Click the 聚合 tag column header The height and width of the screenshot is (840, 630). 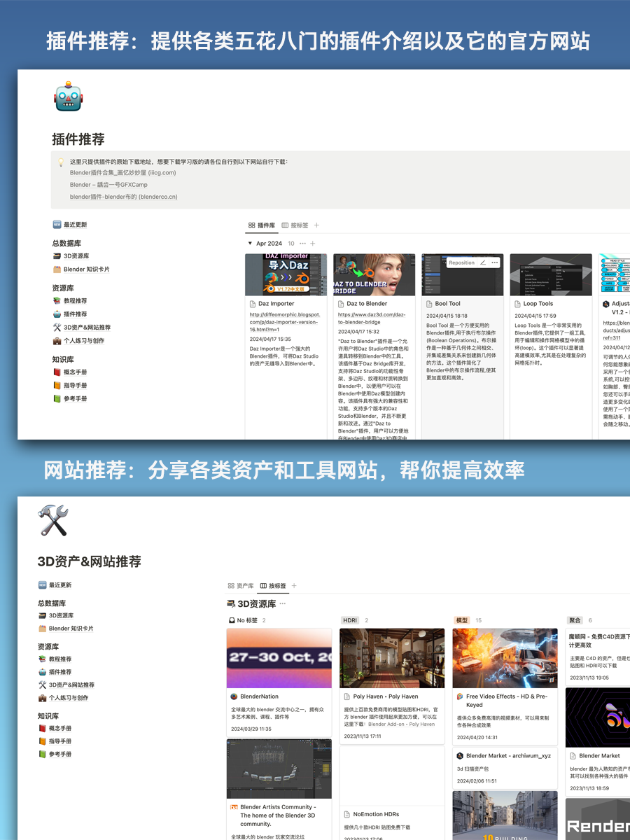pos(575,621)
